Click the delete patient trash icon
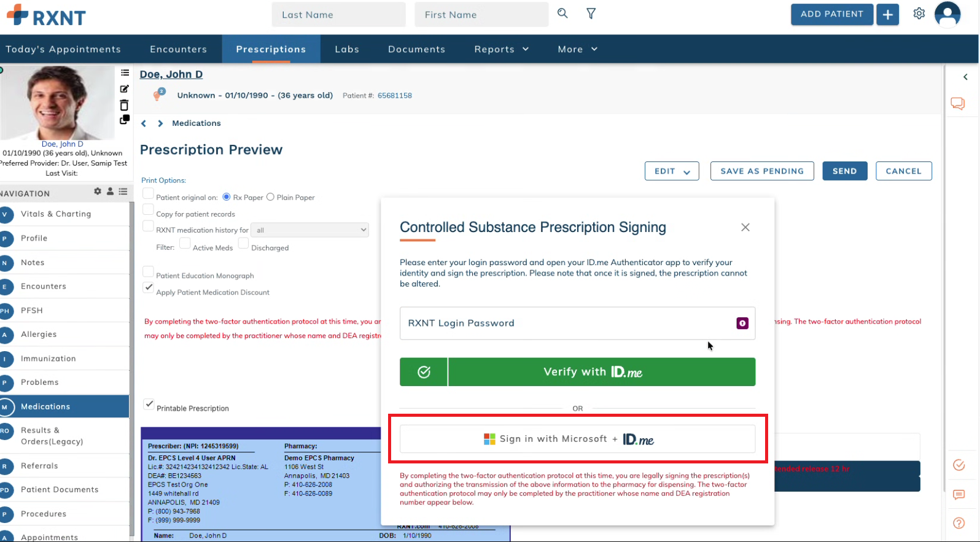980x542 pixels. point(124,105)
